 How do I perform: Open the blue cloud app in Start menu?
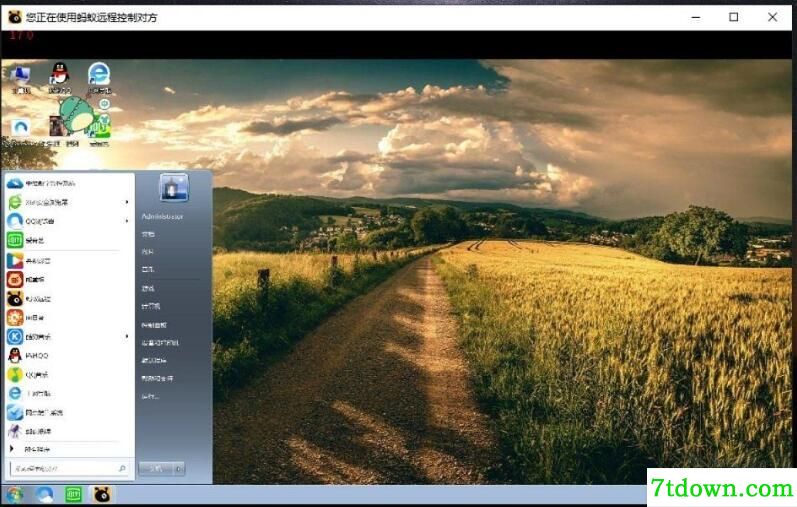[x=69, y=183]
